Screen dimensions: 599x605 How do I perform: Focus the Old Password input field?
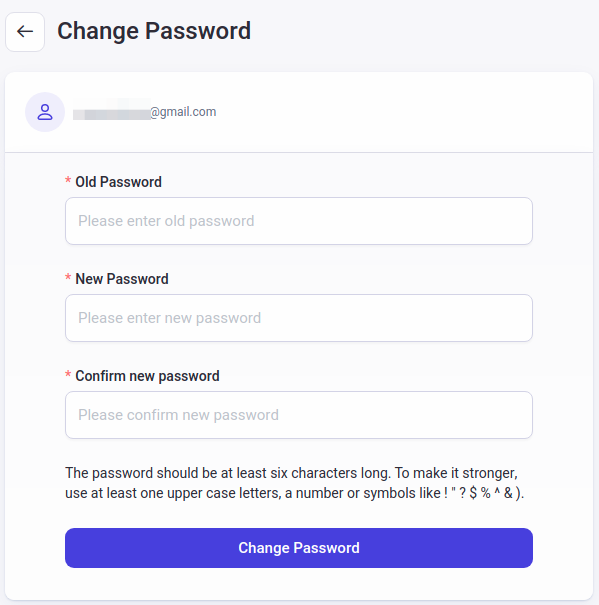[299, 221]
